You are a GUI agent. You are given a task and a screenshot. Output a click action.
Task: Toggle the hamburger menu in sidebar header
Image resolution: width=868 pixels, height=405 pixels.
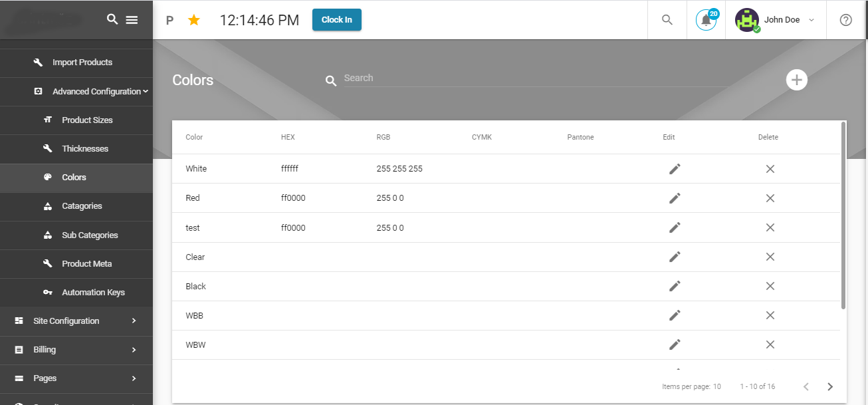click(132, 20)
